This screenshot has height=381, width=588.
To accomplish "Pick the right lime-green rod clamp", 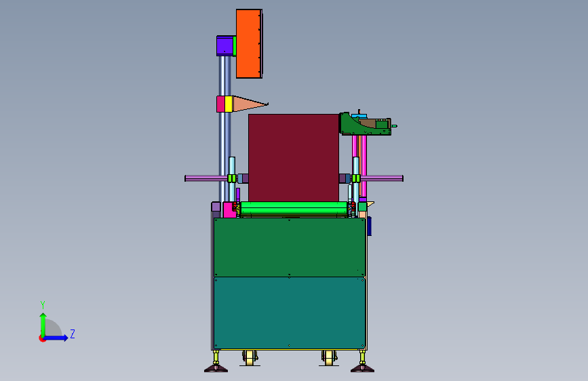I will 356,178.
